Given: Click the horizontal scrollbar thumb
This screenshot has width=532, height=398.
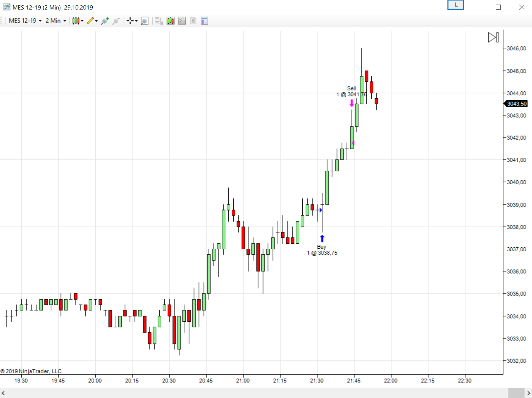Looking at the screenshot, I should (x=516, y=393).
